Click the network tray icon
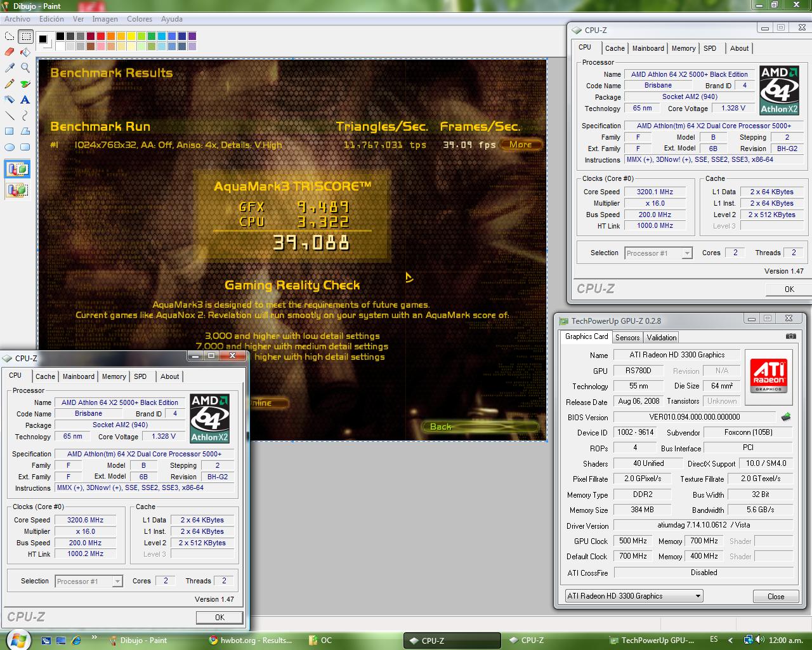 point(749,640)
